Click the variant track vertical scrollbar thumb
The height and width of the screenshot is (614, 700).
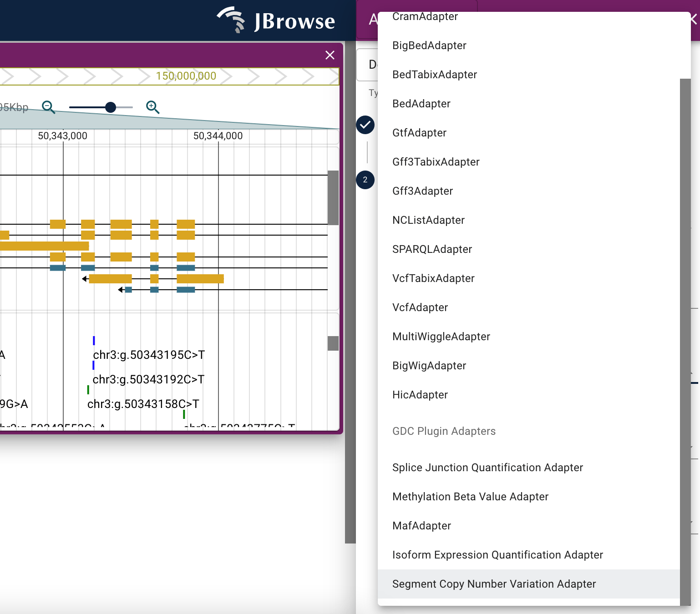pos(333,343)
